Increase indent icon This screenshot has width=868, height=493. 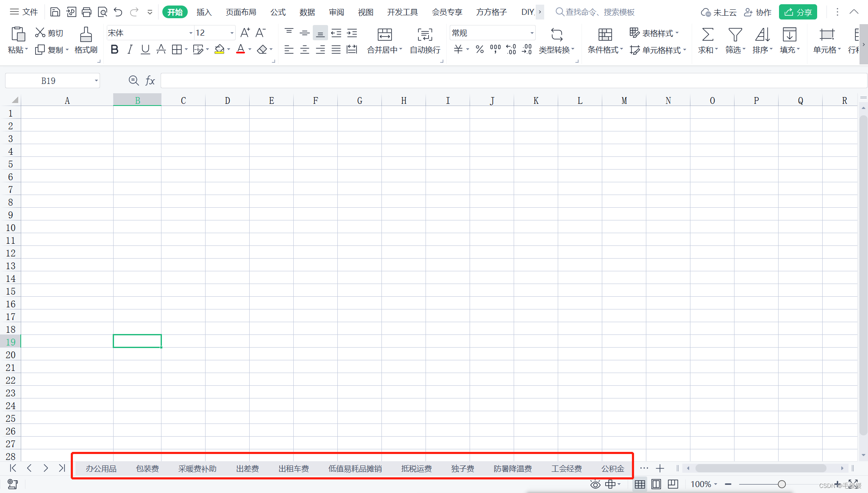[x=352, y=33]
